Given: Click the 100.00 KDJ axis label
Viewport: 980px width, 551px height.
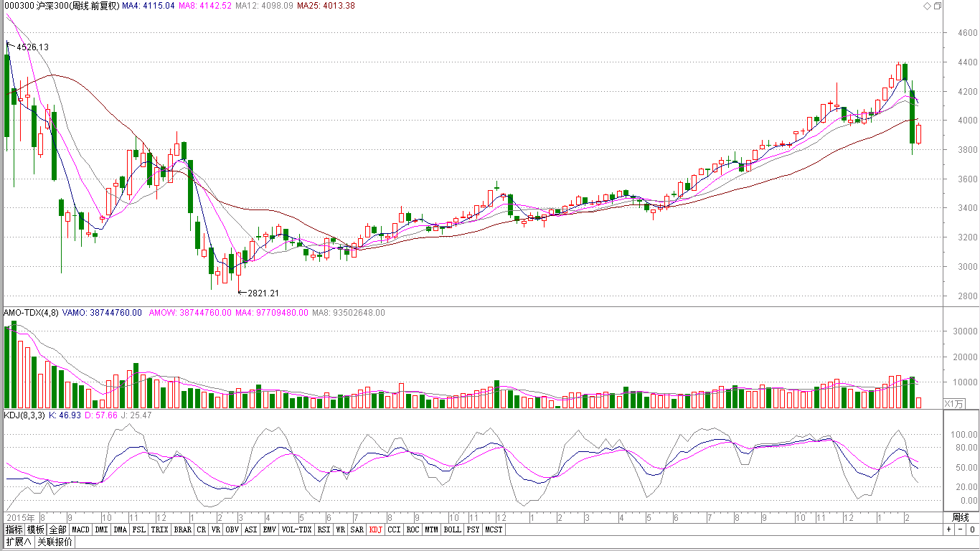Looking at the screenshot, I should coord(965,435).
